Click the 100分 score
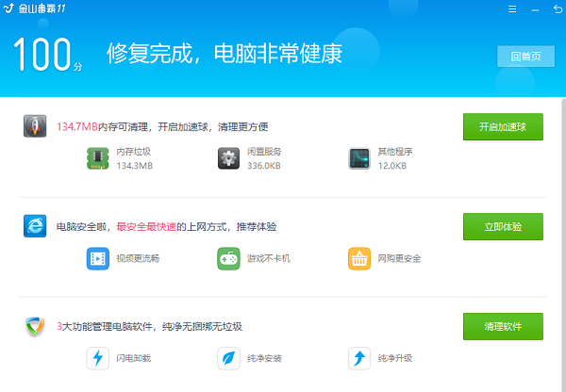This screenshot has width=566, height=392. tap(48, 55)
